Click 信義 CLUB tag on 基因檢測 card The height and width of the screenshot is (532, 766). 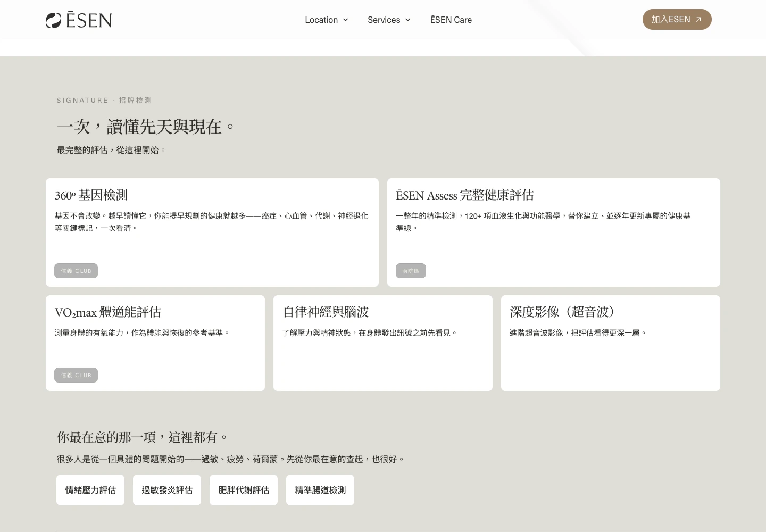pyautogui.click(x=76, y=271)
